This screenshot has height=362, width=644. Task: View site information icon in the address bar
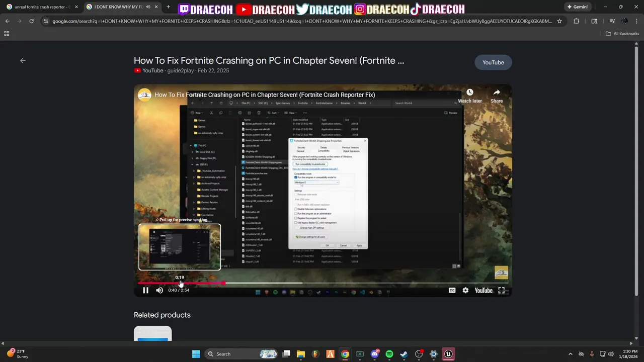coord(46,21)
